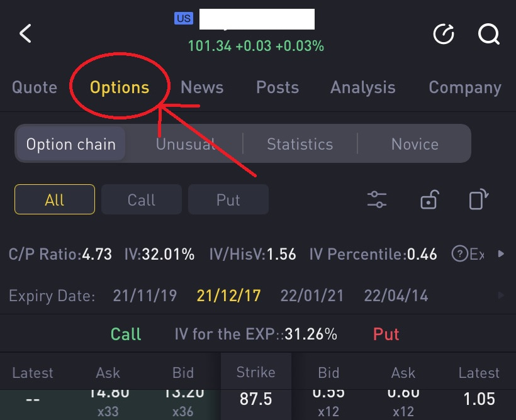Open the Statistics sub-tab

pos(300,144)
